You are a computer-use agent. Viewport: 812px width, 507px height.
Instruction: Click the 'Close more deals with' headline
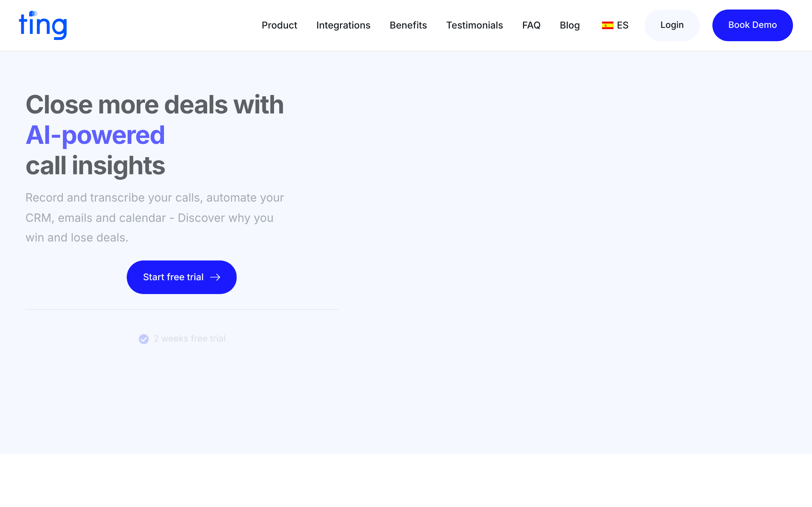(155, 105)
